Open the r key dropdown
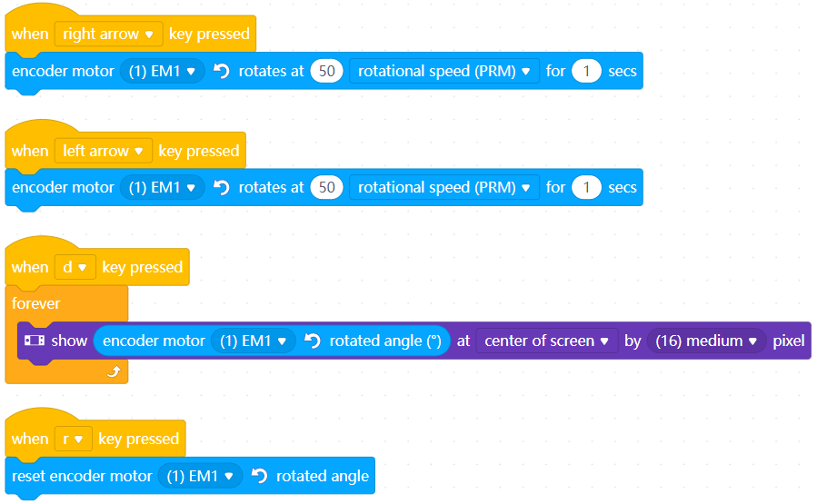Screen dimensions: 817x504 (73, 439)
